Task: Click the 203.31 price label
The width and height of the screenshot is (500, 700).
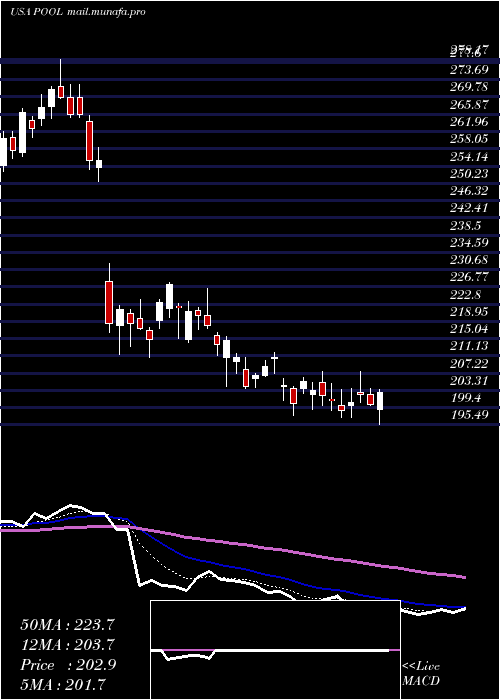Action: (x=469, y=381)
